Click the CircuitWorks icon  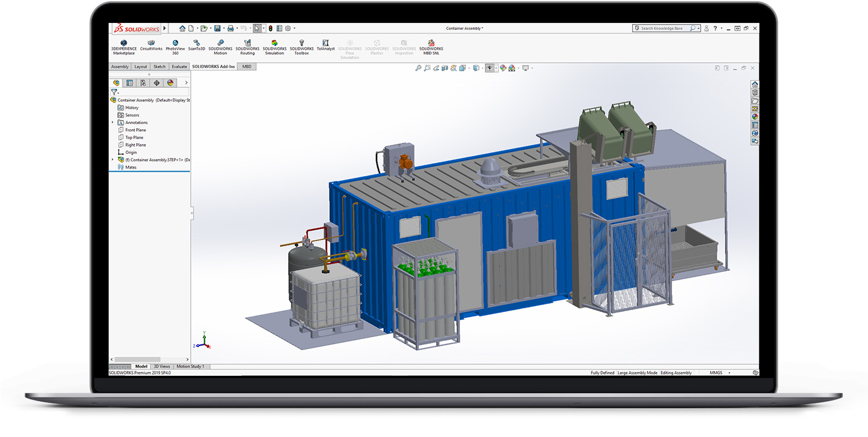coord(151,45)
